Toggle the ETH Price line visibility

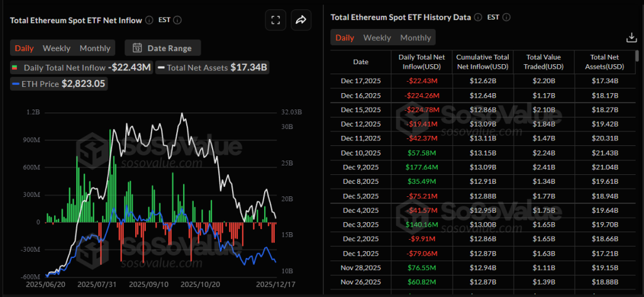point(16,83)
